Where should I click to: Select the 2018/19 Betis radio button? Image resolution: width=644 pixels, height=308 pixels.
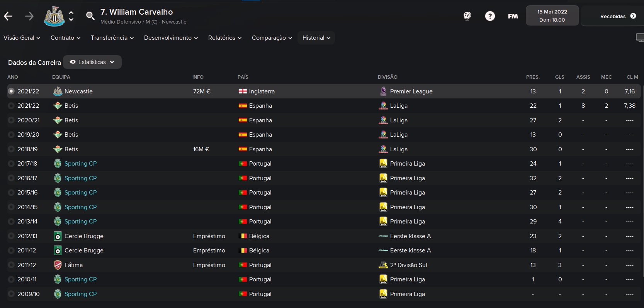[11, 149]
